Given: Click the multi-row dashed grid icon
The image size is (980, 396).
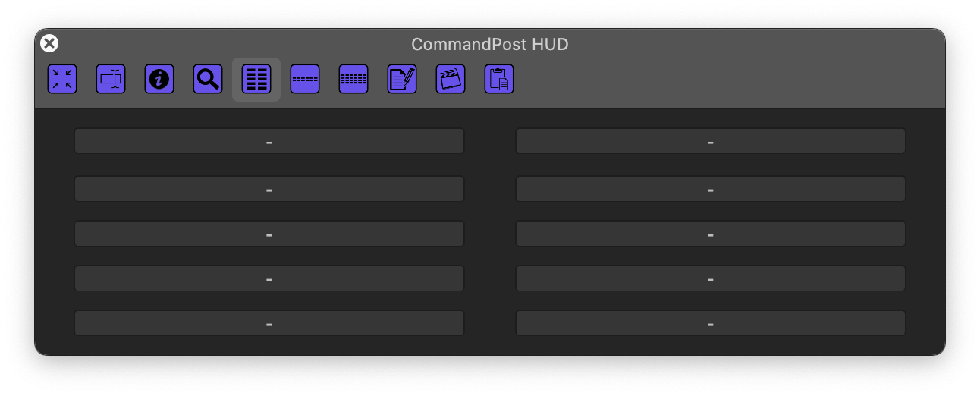Looking at the screenshot, I should pyautogui.click(x=353, y=79).
